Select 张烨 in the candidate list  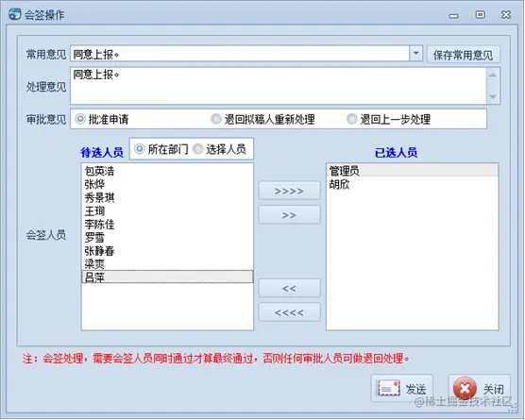[x=167, y=184]
